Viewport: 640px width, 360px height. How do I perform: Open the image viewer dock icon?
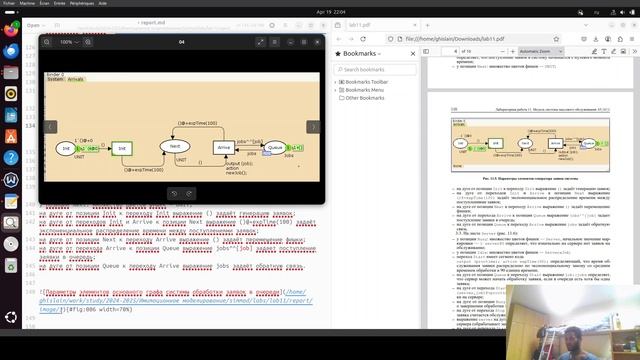11,222
